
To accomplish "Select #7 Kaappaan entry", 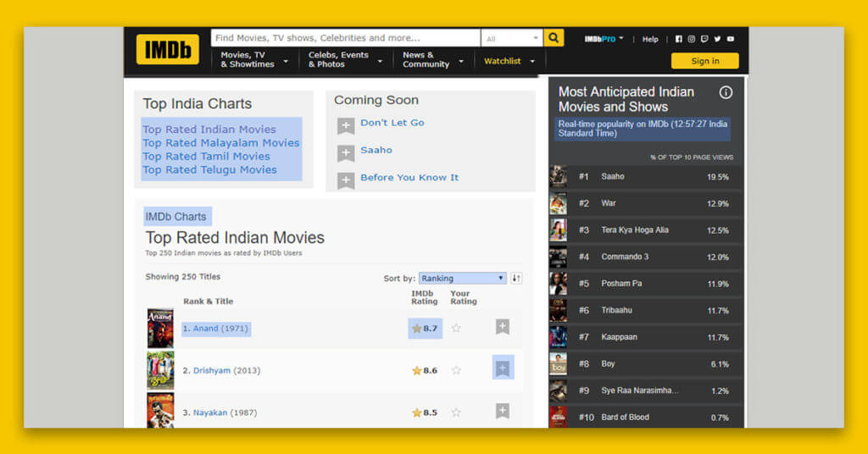I will click(x=646, y=337).
